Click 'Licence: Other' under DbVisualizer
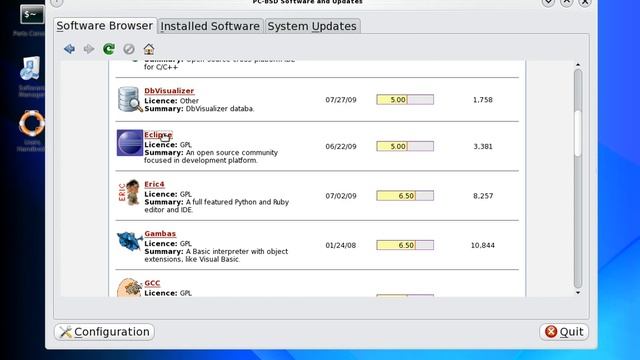The width and height of the screenshot is (640, 360). coord(171,100)
